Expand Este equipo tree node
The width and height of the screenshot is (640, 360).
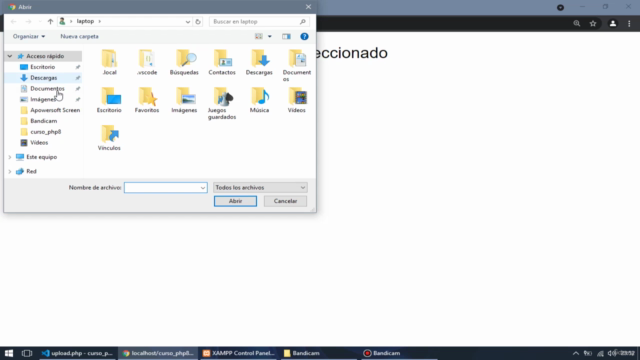10,157
